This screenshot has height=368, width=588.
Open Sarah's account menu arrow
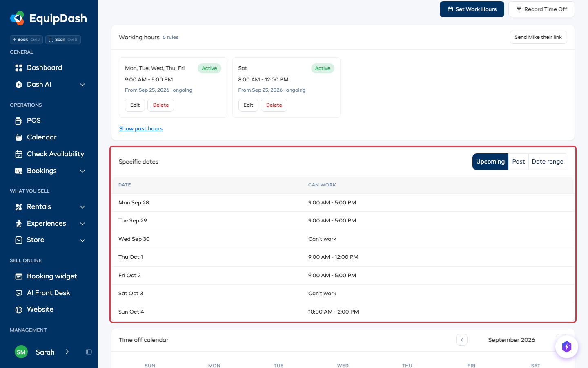point(67,352)
